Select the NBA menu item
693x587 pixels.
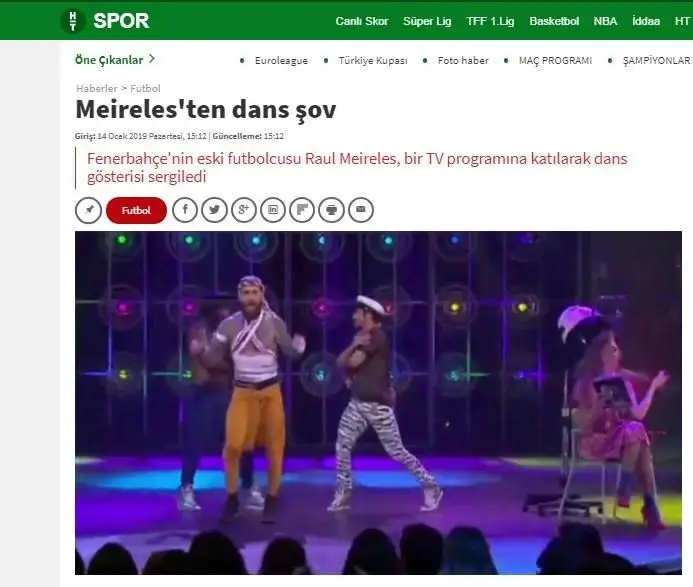605,21
